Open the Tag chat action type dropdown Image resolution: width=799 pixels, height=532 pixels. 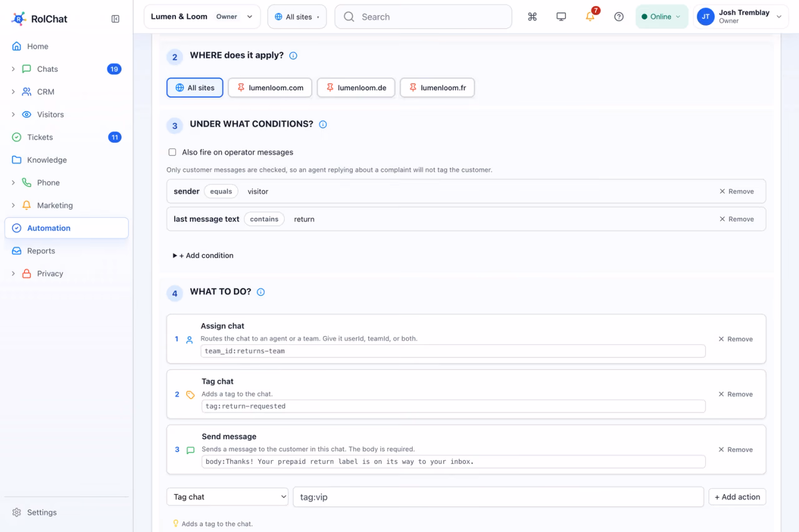coord(227,497)
